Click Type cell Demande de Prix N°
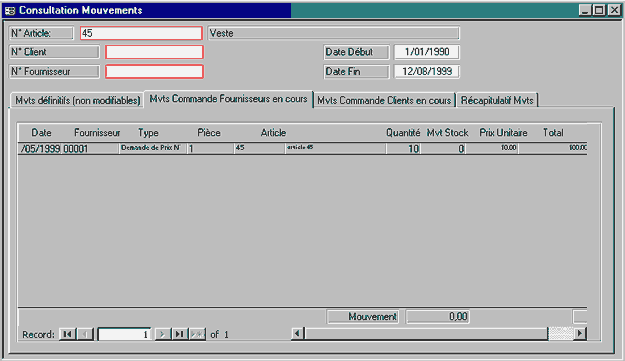 click(x=153, y=148)
